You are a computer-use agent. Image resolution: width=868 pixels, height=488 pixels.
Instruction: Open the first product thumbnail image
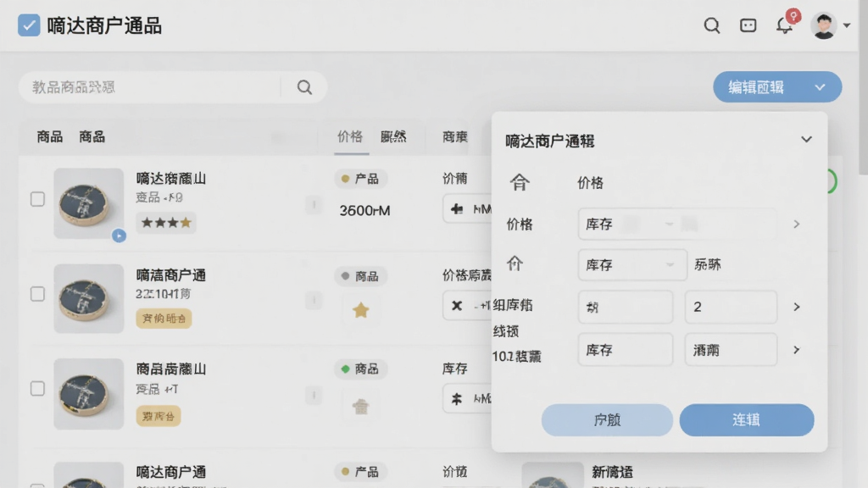tap(88, 203)
